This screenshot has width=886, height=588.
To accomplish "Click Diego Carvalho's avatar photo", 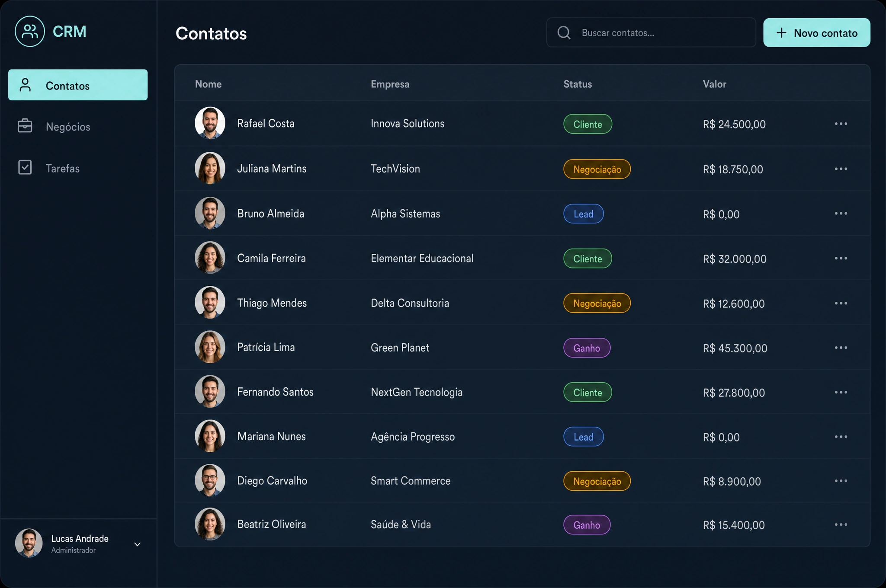I will 210,480.
